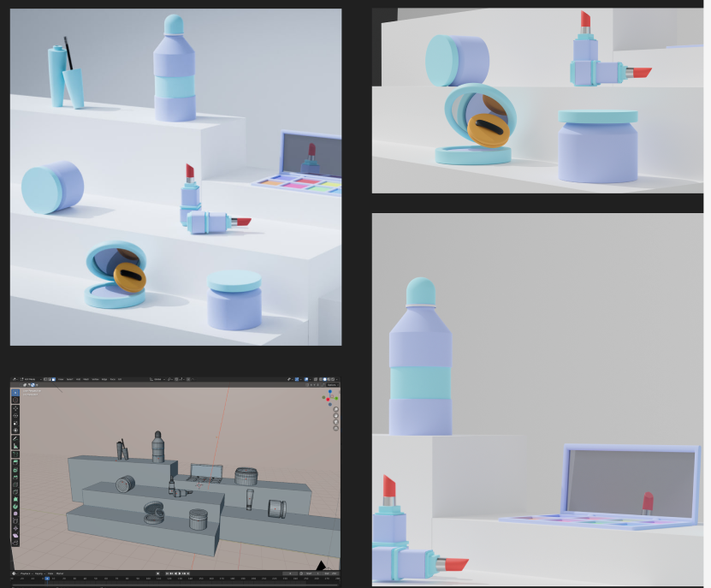
Task: Toggle viewport gizmos display
Action: (x=297, y=379)
